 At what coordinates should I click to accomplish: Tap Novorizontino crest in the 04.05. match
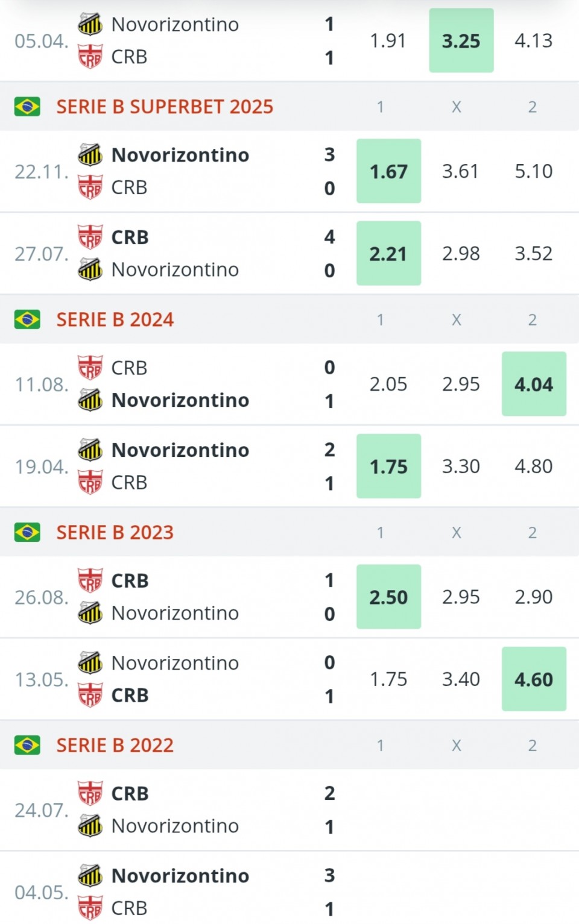(x=90, y=876)
